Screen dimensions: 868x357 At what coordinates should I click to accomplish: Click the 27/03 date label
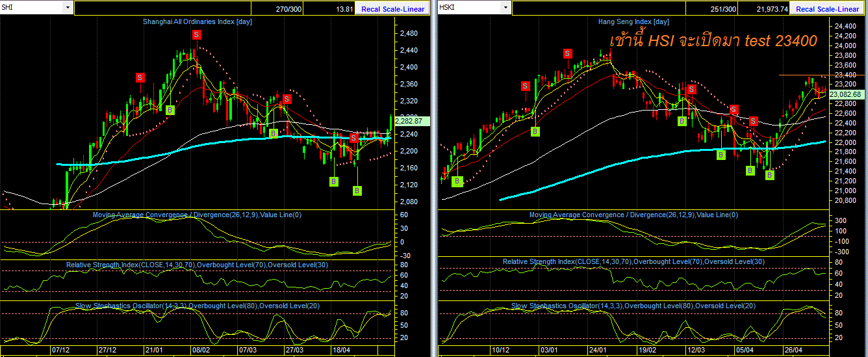(x=294, y=350)
